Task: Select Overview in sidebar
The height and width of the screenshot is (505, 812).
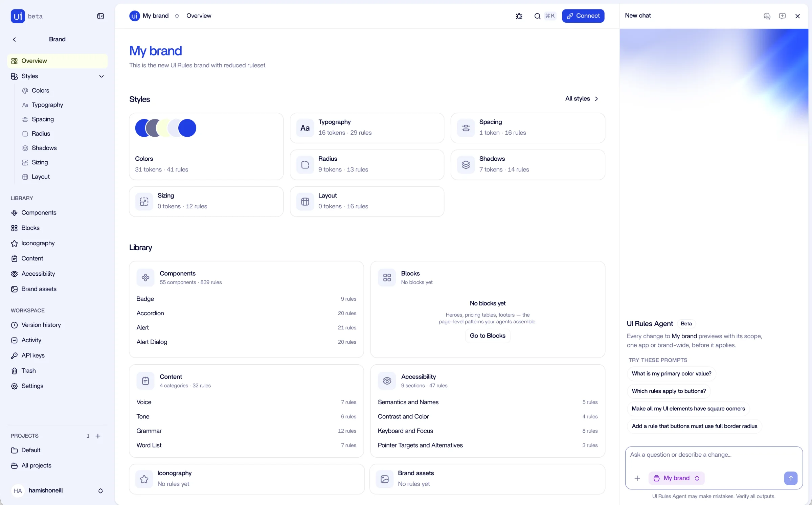Action: 57,61
